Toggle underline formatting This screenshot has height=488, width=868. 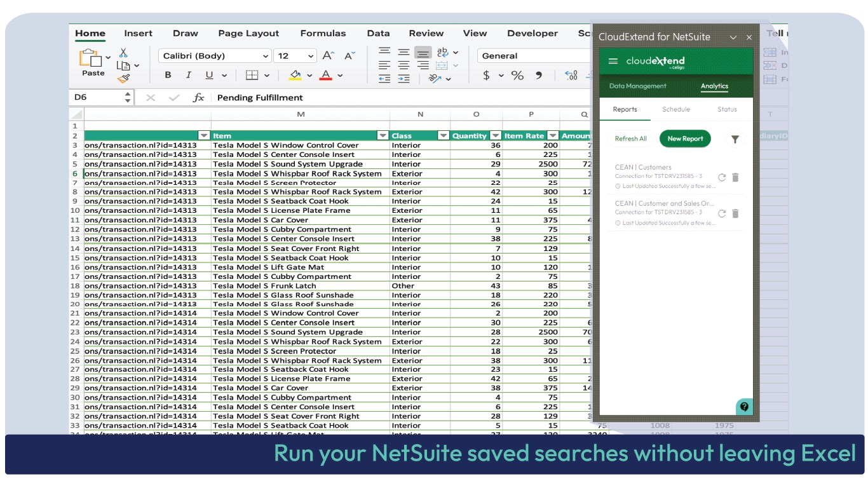coord(209,75)
